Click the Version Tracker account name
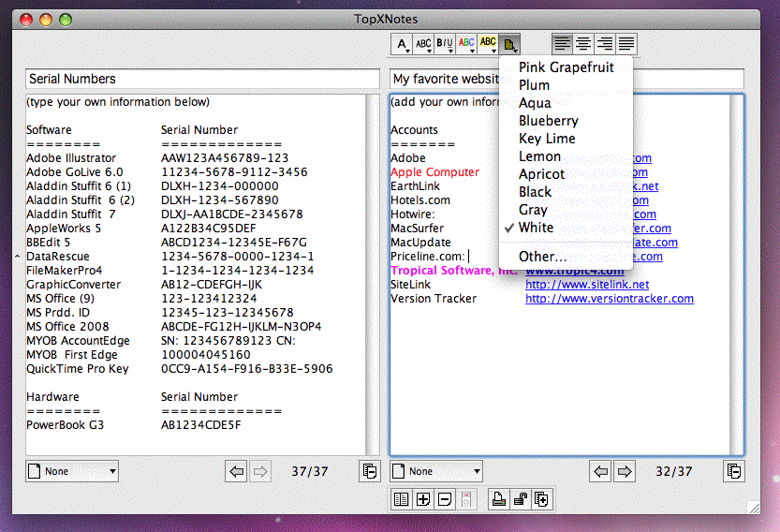Screen dimensions: 780x532 tap(434, 299)
